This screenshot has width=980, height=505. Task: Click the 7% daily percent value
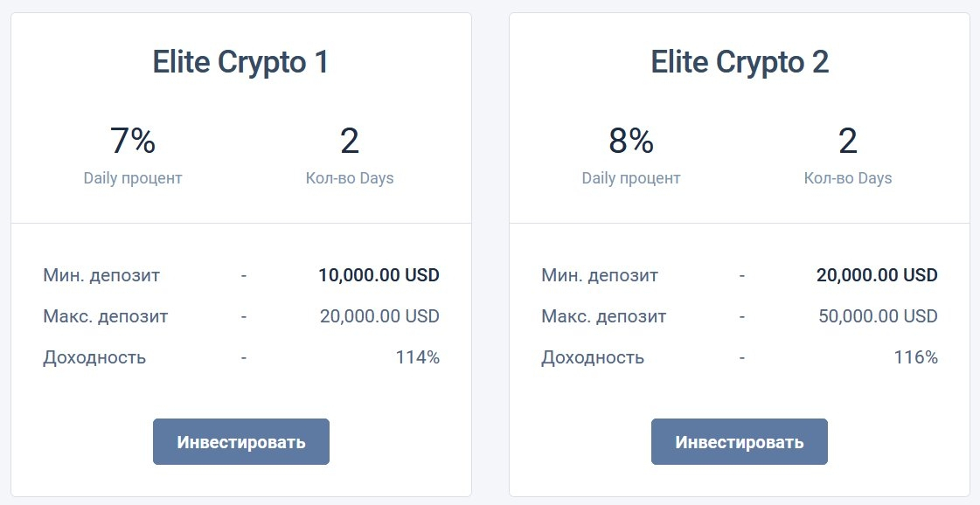133,141
